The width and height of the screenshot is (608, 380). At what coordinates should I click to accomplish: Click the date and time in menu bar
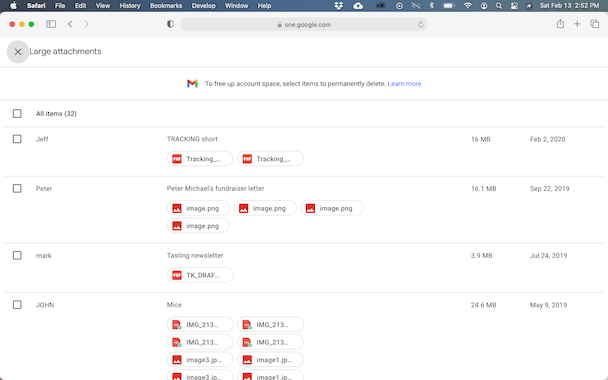point(569,5)
